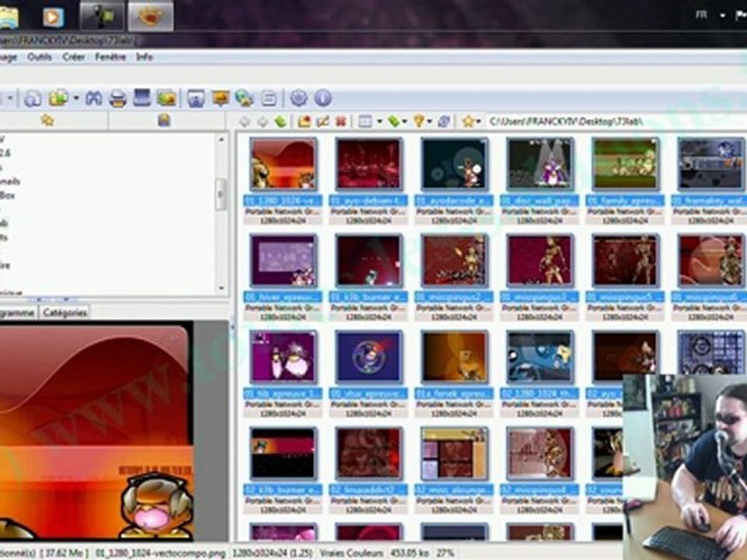Screen dimensions: 747x560
Task: Select the fenek_epreuve orange thumbnail
Action: [454, 357]
